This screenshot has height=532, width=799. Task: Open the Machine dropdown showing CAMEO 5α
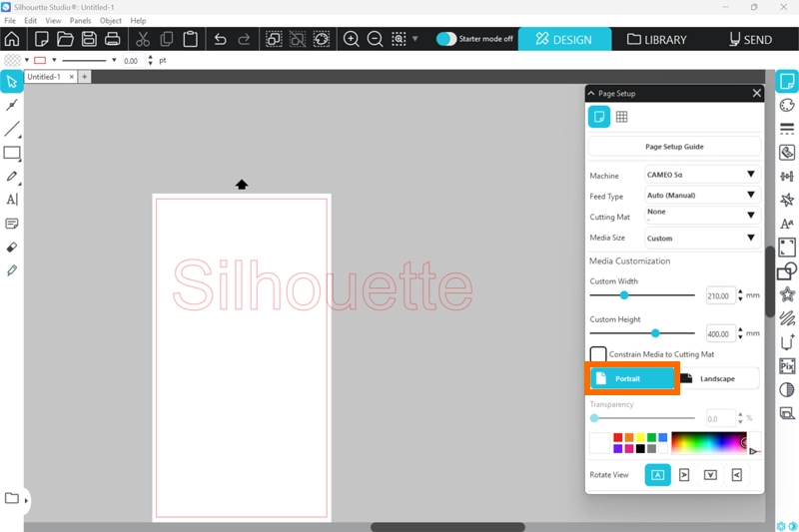click(x=701, y=175)
